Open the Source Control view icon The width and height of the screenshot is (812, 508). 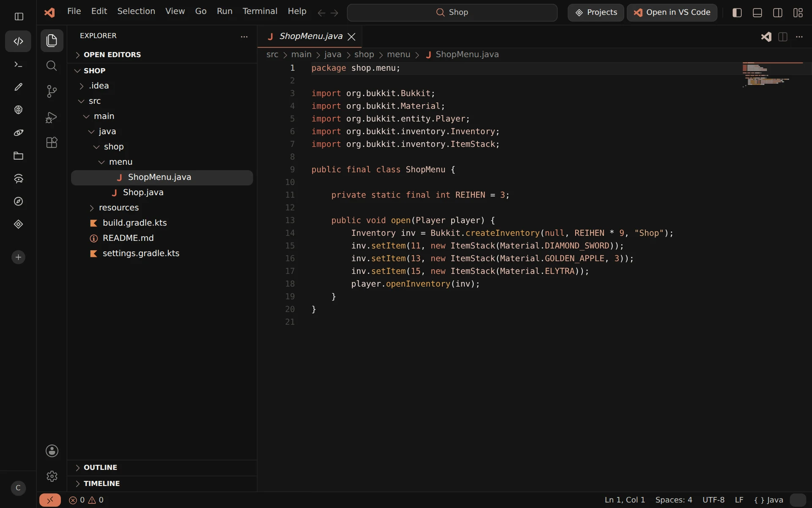[52, 91]
